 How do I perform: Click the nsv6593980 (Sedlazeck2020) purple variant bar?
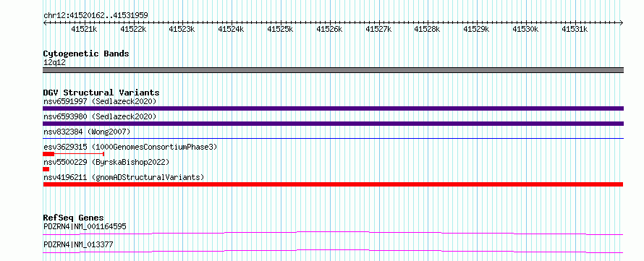pos(333,124)
